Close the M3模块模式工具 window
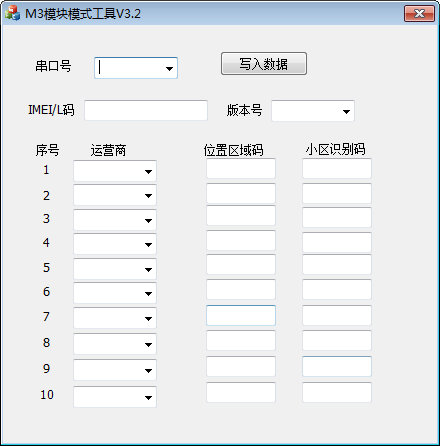Viewport: 440px width, 446px height. [419, 14]
